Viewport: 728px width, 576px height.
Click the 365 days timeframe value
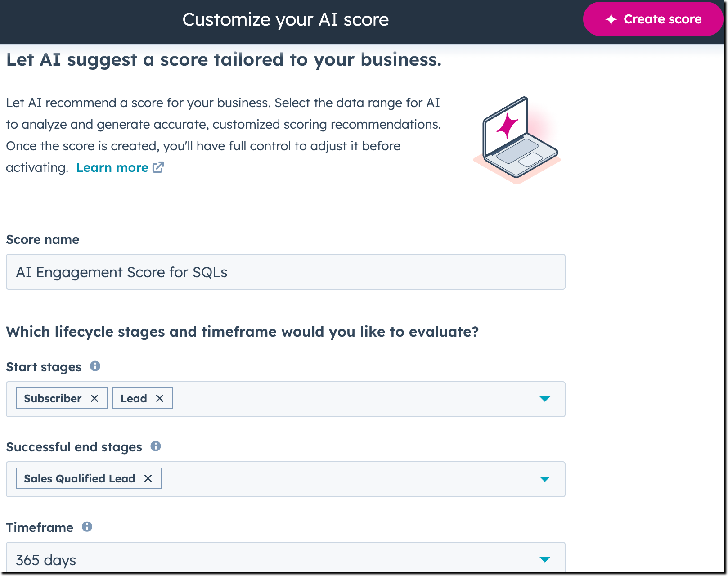pyautogui.click(x=45, y=559)
